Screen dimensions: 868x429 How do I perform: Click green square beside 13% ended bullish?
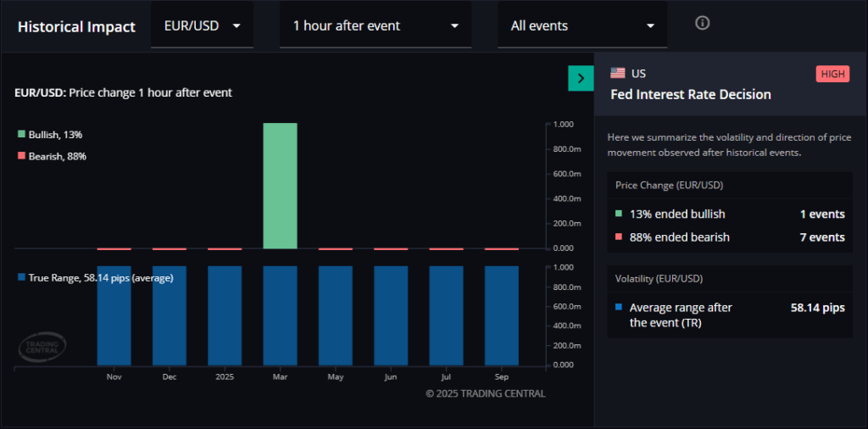coord(620,214)
